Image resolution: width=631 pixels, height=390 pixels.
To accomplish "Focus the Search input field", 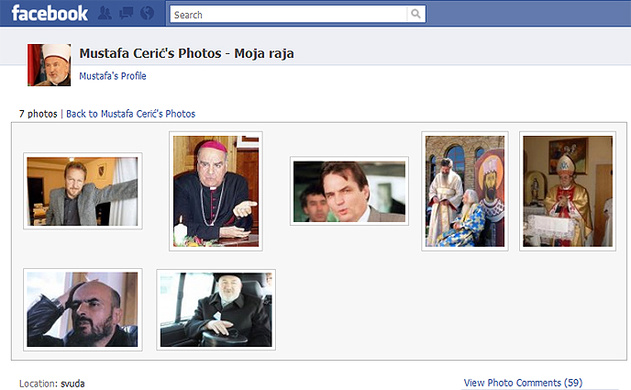I will [288, 14].
